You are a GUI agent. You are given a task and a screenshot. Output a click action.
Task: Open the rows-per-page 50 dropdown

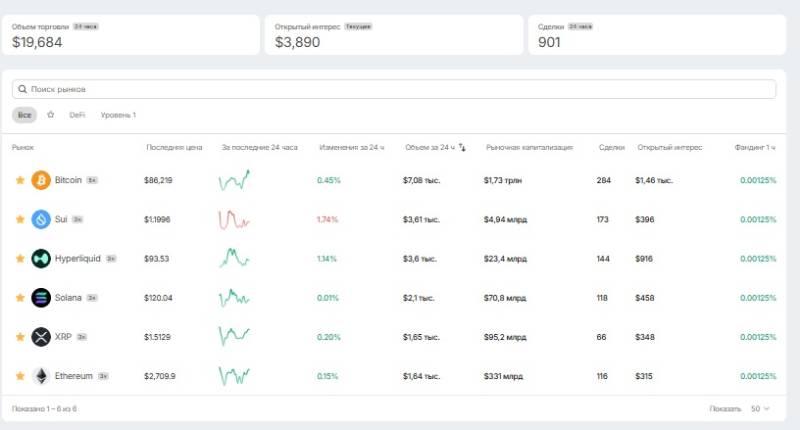pos(760,409)
